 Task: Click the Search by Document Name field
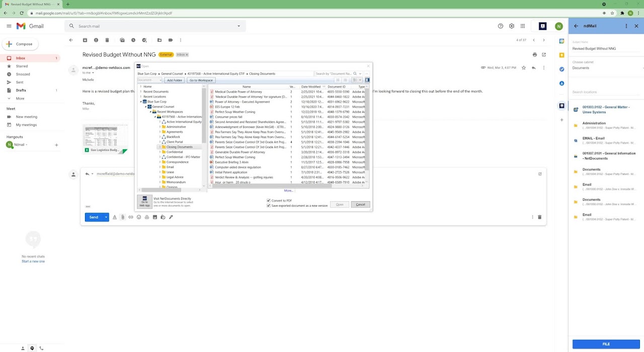click(x=334, y=74)
